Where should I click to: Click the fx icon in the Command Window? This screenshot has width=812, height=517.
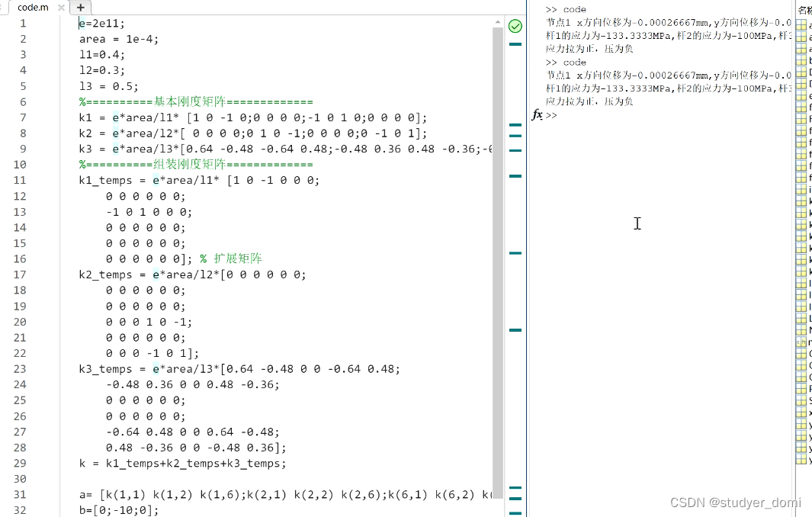pyautogui.click(x=538, y=115)
